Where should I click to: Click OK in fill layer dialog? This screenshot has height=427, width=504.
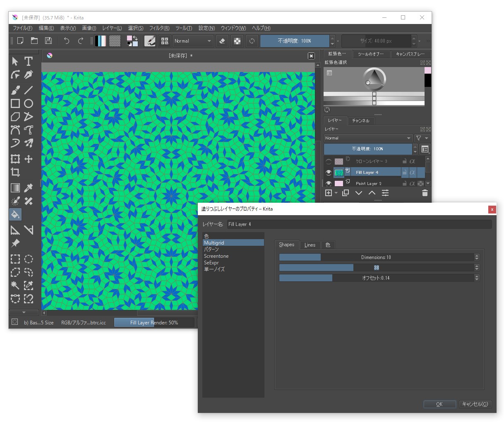[x=439, y=404]
